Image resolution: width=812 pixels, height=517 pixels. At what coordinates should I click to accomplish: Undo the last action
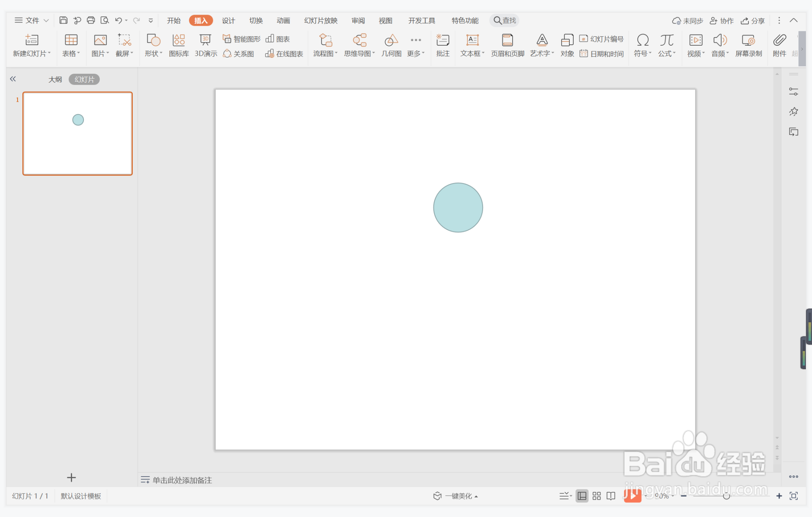tap(119, 20)
